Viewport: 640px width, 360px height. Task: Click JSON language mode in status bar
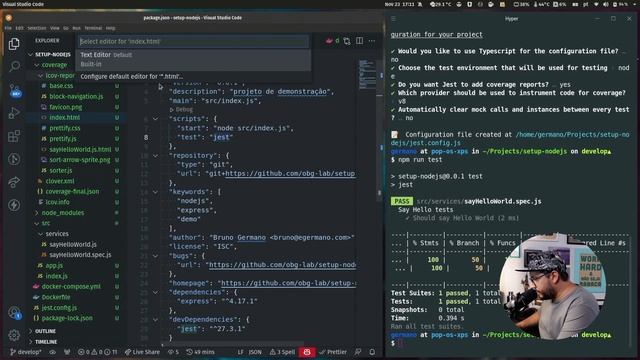pos(255,352)
